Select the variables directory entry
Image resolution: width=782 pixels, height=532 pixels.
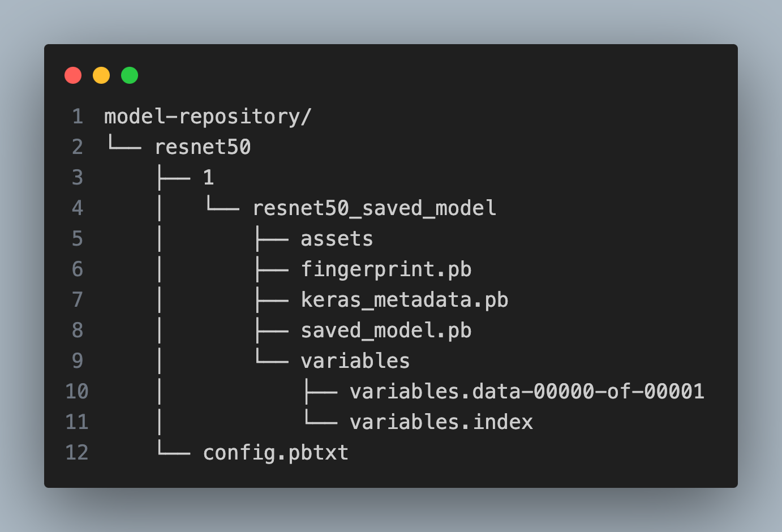(x=355, y=361)
